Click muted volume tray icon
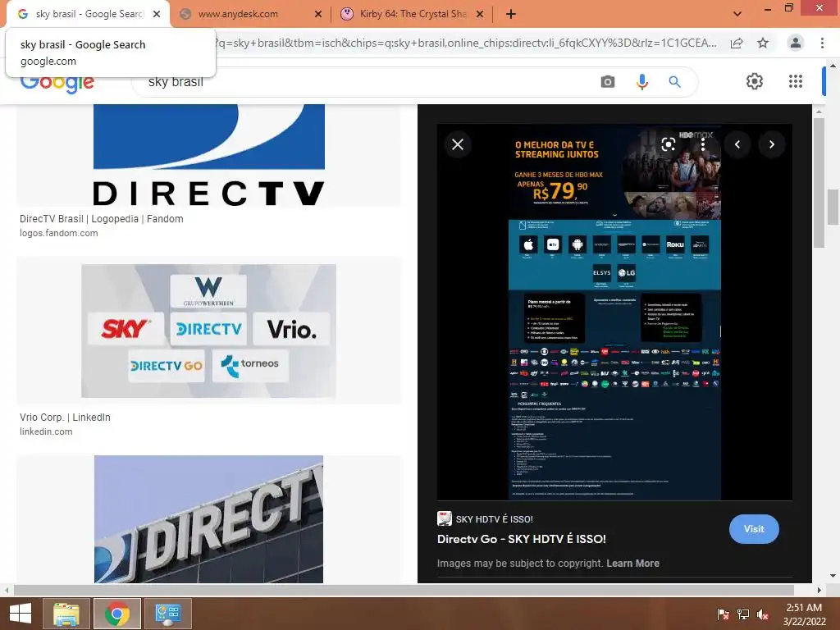This screenshot has width=840, height=630. (x=762, y=614)
